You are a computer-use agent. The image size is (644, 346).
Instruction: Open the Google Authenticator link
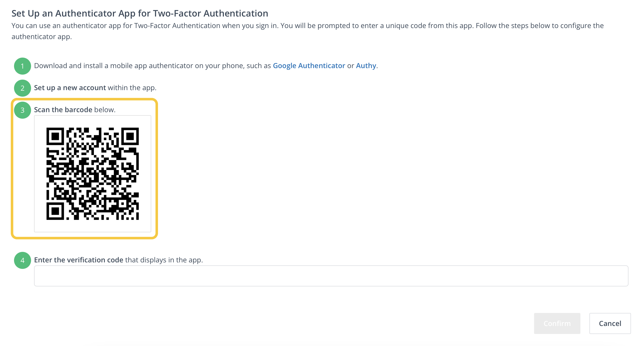[x=309, y=66]
